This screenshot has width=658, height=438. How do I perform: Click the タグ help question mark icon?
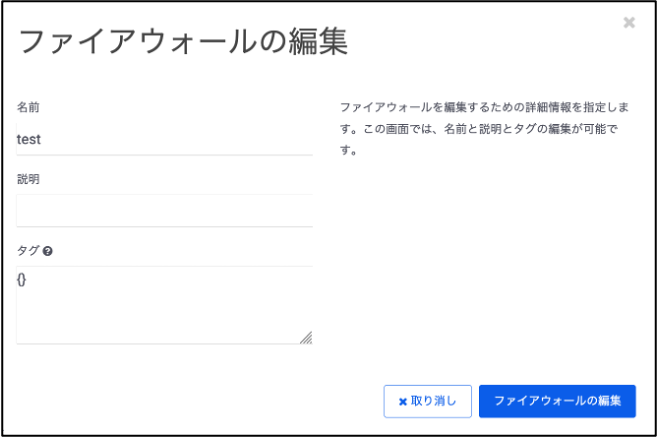(x=48, y=251)
